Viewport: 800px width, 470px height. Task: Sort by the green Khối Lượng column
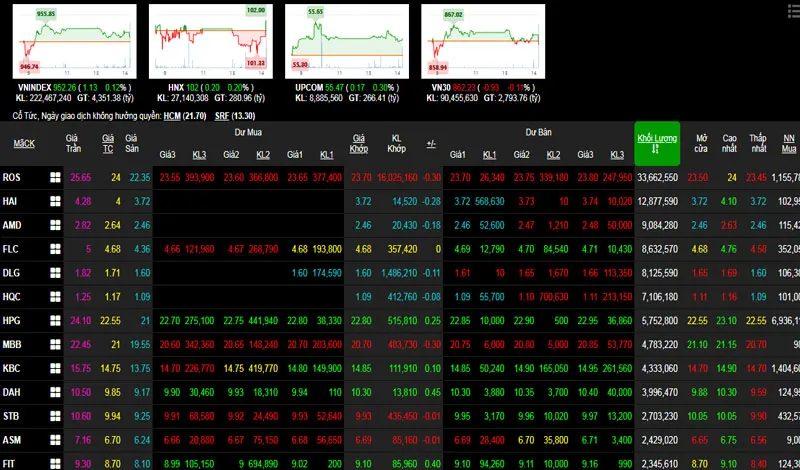657,143
